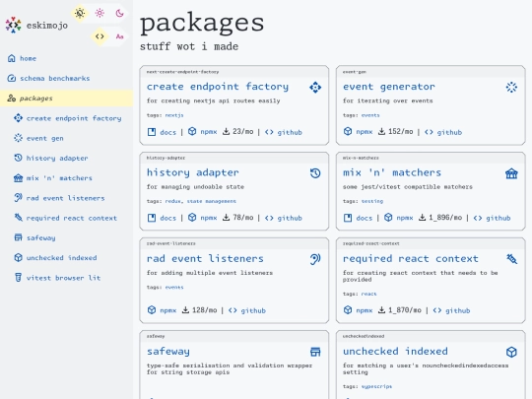Click the testing tag on mix 'n' matchers
Screen dimensions: 532x399
(x=372, y=201)
